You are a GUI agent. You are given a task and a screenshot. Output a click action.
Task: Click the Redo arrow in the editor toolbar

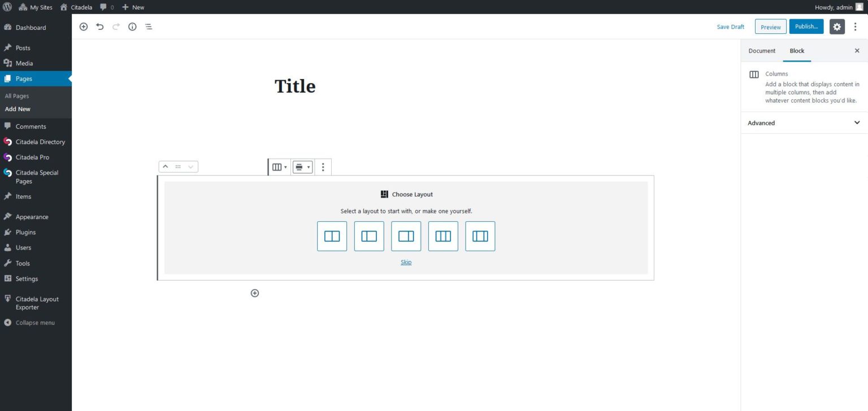[116, 27]
